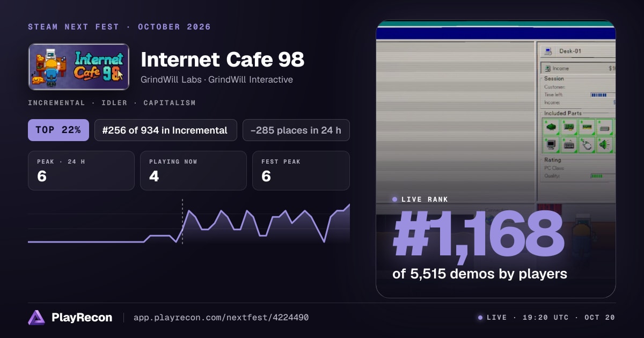
Task: Click the Included Parts section heading
Action: [562, 113]
